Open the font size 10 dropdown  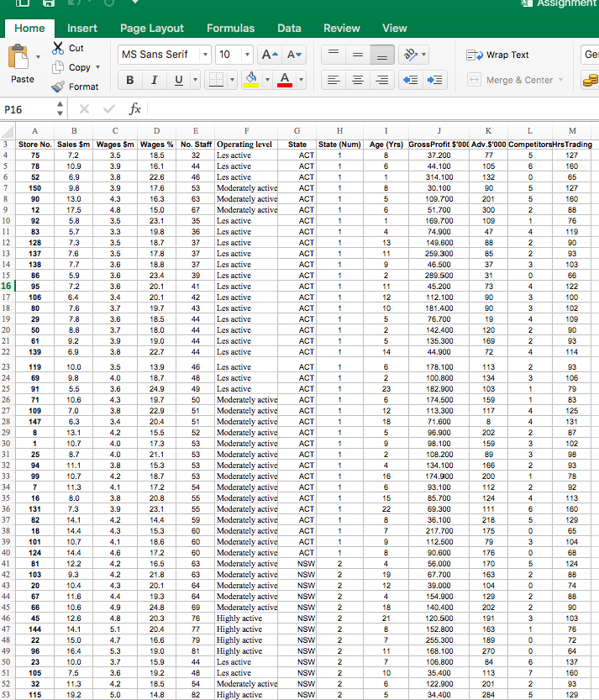(247, 55)
